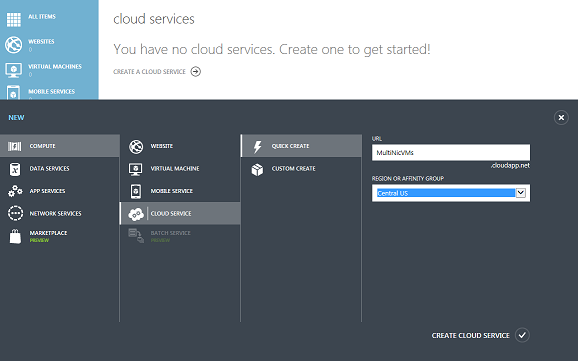Click the Cloud Service cloud gear icon
The width and height of the screenshot is (578, 361).
click(x=136, y=214)
